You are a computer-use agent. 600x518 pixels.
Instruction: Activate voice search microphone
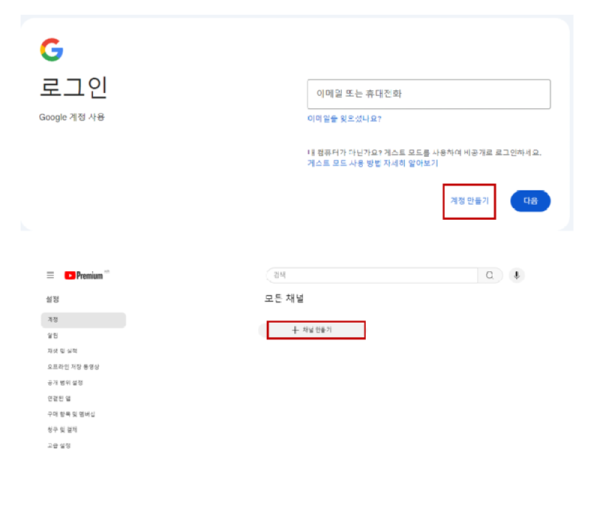pyautogui.click(x=517, y=275)
